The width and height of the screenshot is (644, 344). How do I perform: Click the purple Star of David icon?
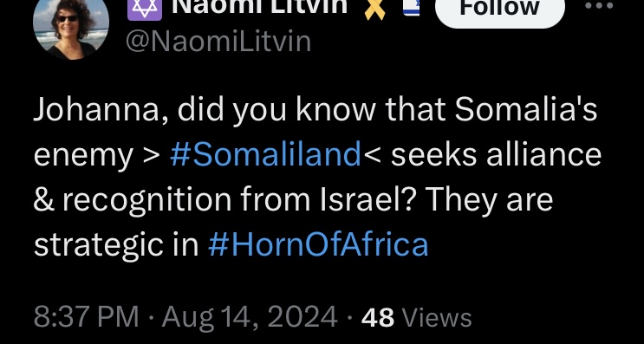(x=145, y=9)
